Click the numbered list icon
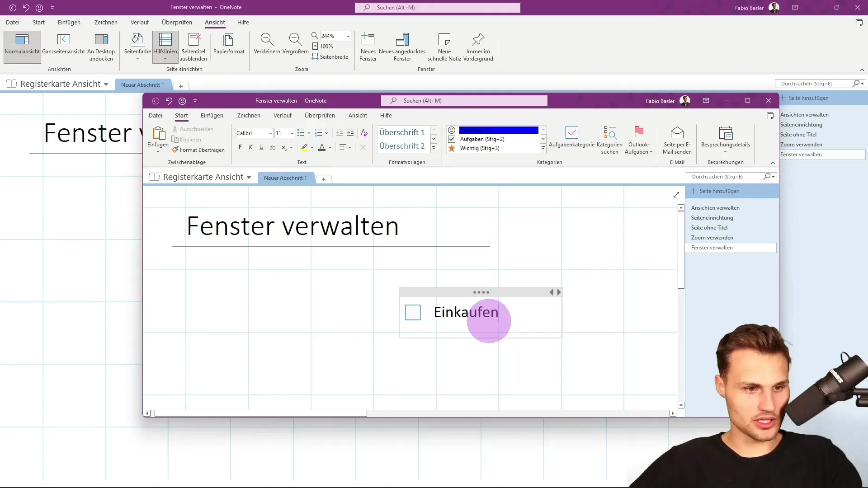The height and width of the screenshot is (488, 868). [319, 133]
